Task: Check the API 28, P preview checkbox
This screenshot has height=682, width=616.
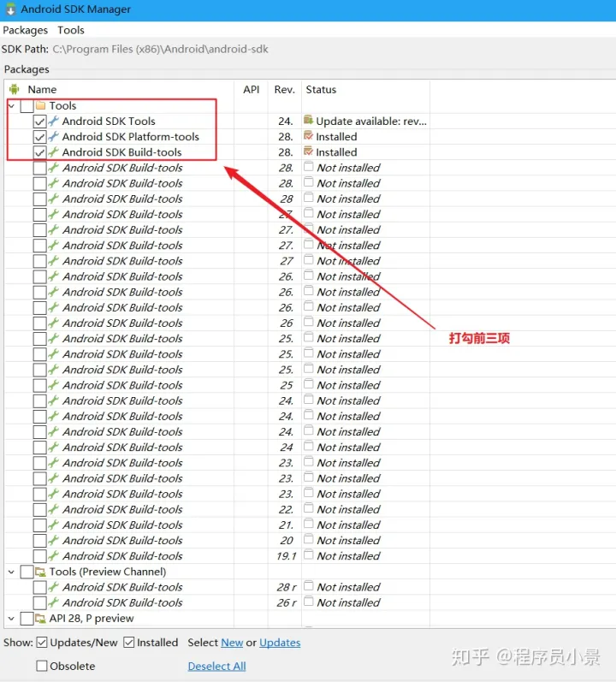Action: point(27,619)
